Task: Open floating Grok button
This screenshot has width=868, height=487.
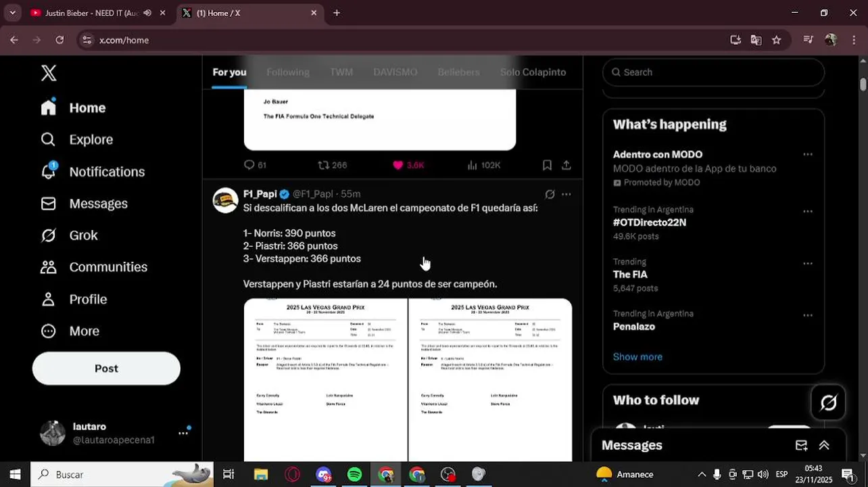Action: coord(828,403)
